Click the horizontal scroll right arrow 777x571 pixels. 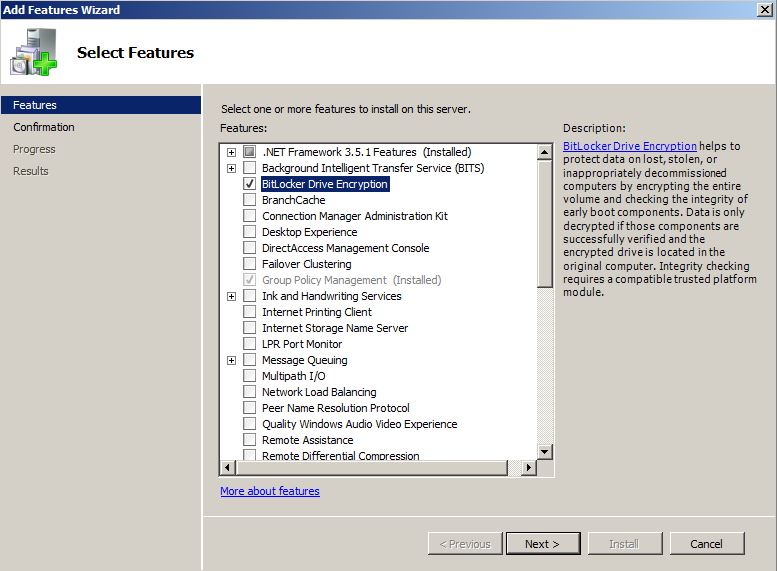[x=529, y=467]
